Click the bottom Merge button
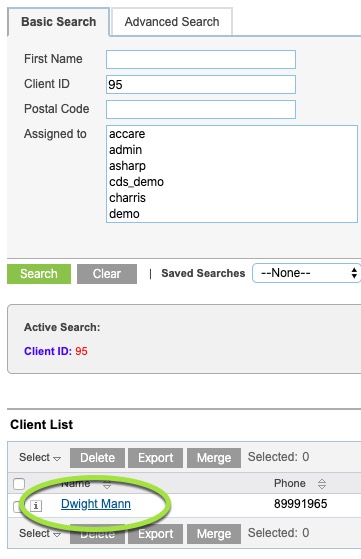 [214, 534]
